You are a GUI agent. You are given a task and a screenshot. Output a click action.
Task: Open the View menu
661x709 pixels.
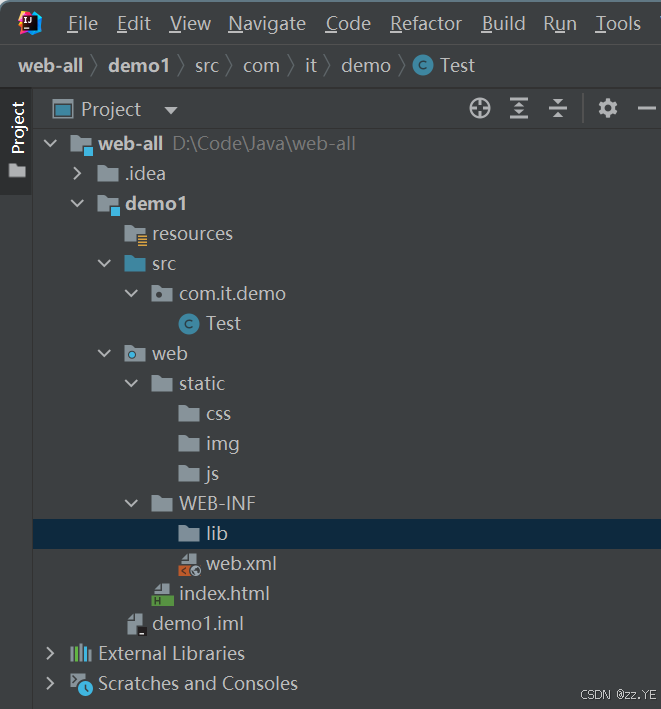[x=190, y=24]
